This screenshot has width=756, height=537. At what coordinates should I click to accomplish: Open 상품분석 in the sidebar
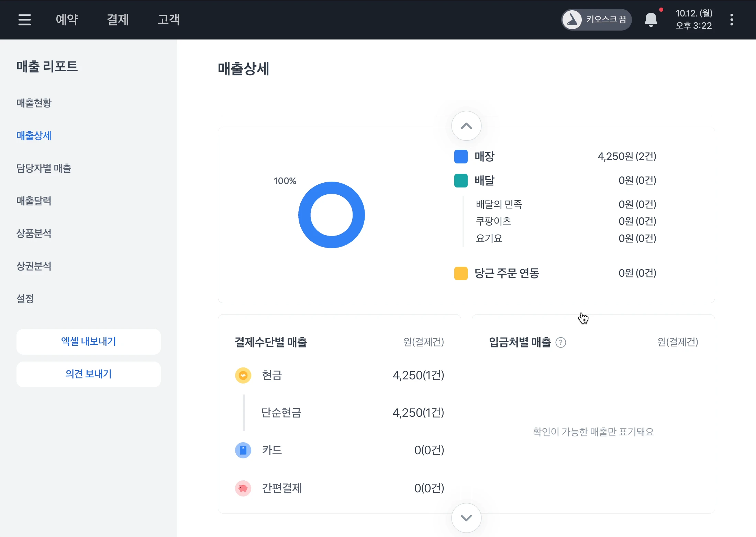(34, 233)
